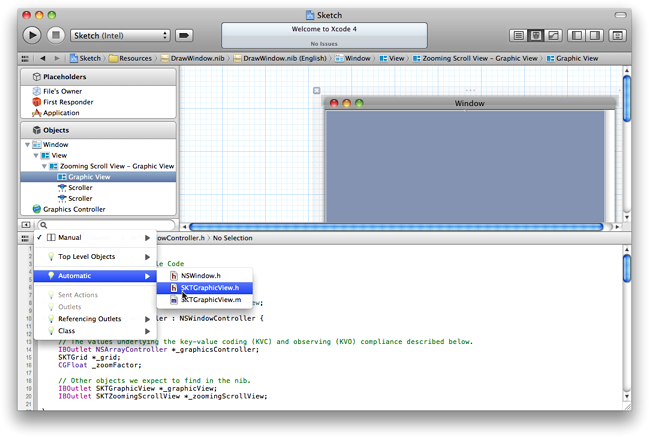Click the object search field in outline
649x437 pixels.
point(104,225)
